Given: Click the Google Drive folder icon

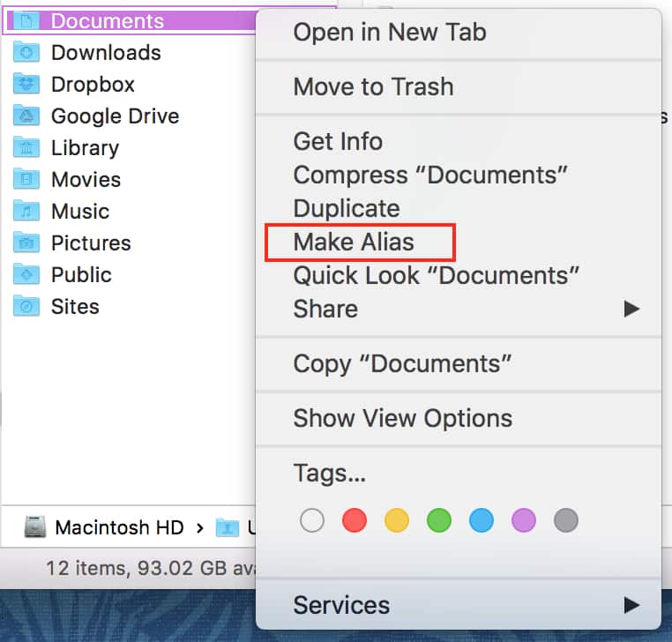Looking at the screenshot, I should click(x=27, y=116).
